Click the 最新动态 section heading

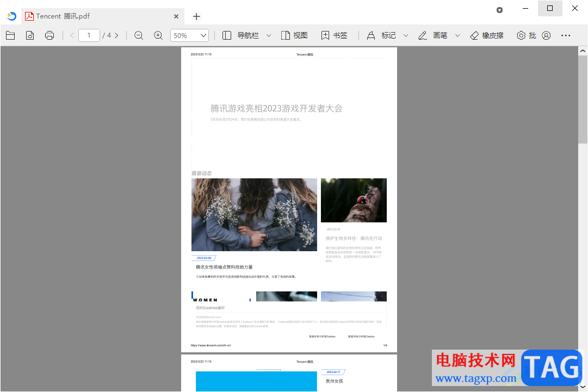click(202, 173)
